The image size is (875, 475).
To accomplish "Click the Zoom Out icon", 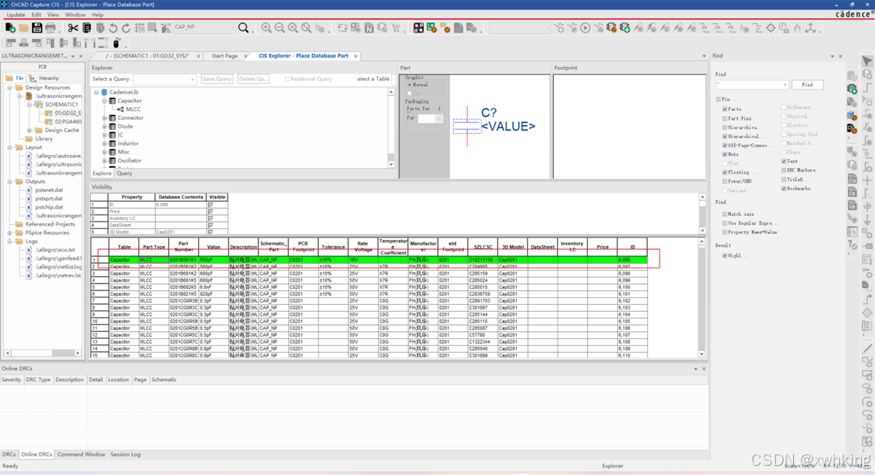I will (x=280, y=27).
